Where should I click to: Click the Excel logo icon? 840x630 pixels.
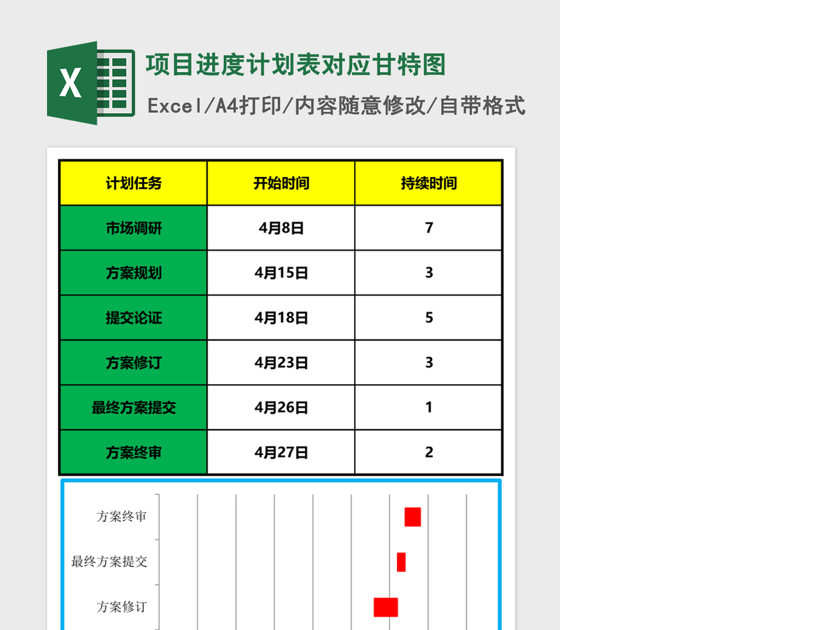(91, 83)
